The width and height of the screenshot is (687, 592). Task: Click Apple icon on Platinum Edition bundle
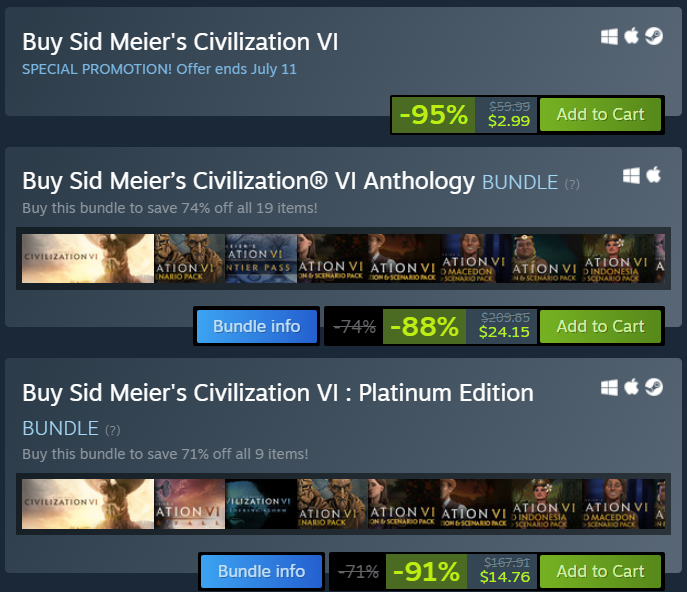point(631,387)
